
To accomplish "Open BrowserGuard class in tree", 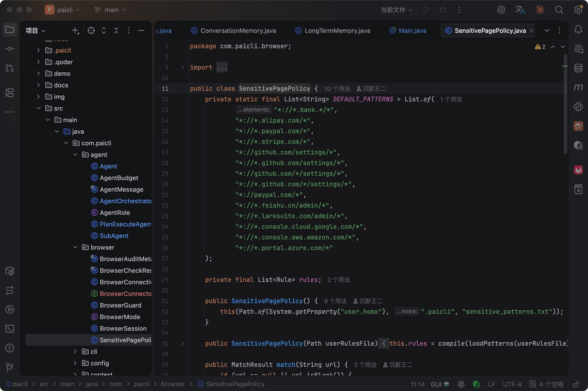I will [x=120, y=305].
